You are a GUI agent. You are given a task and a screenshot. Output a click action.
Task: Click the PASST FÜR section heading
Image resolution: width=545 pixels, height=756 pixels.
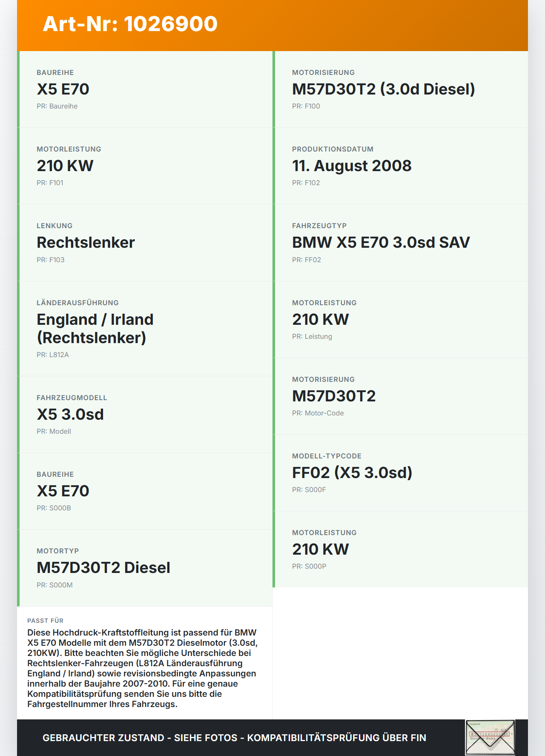[x=45, y=621]
